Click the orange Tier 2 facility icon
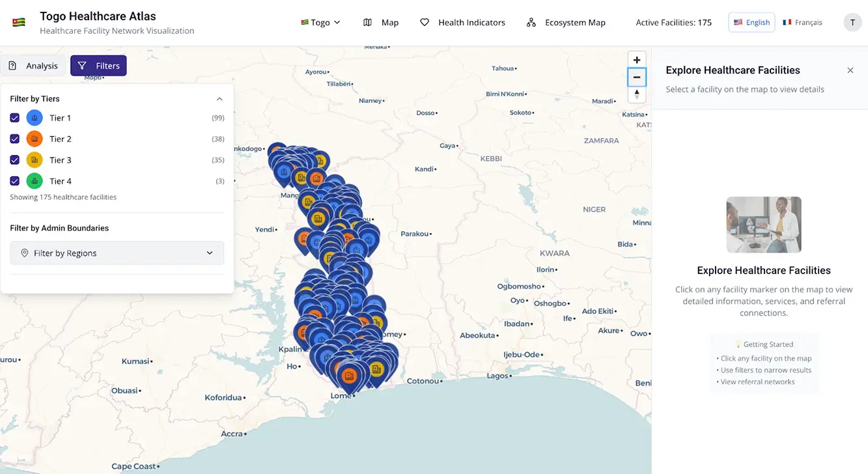The height and width of the screenshot is (474, 868). point(35,139)
